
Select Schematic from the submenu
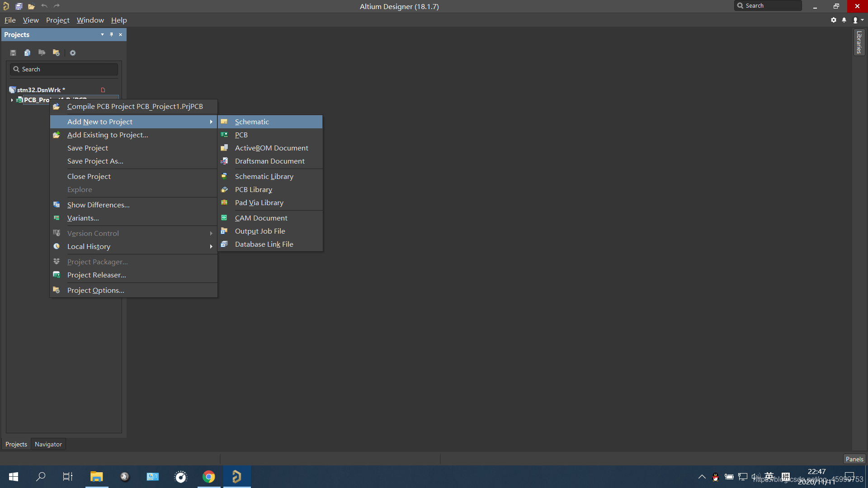252,122
